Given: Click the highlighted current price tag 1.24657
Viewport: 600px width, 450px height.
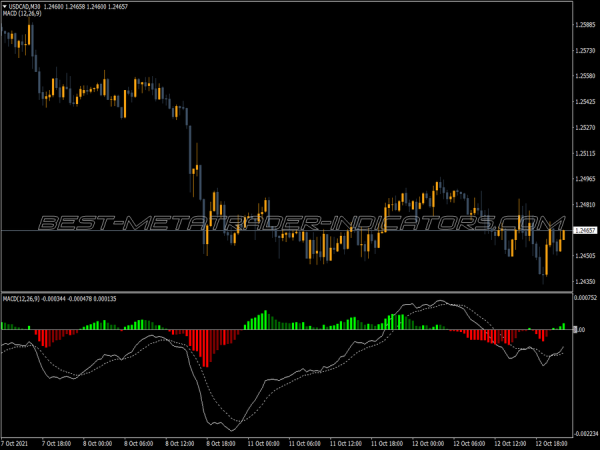Looking at the screenshot, I should coord(585,230).
